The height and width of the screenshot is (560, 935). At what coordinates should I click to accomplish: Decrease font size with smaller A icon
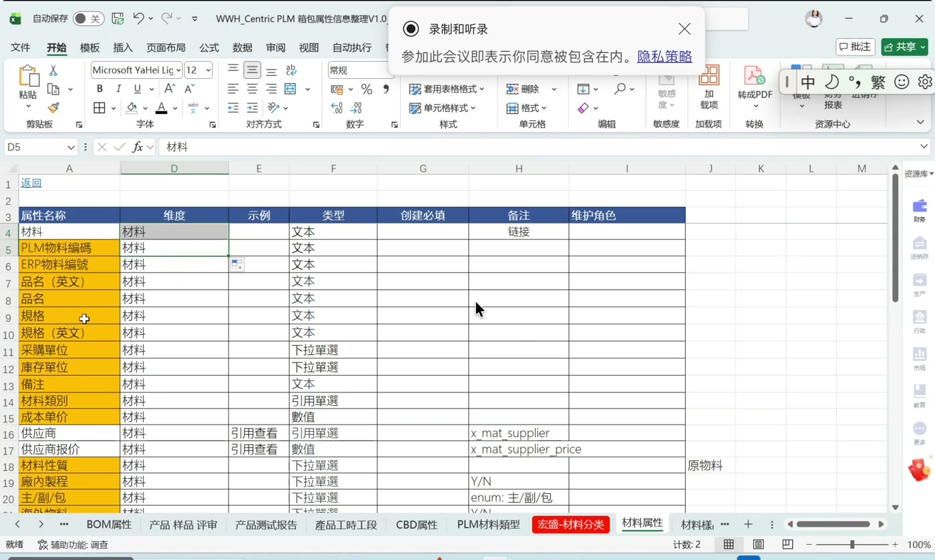point(189,89)
